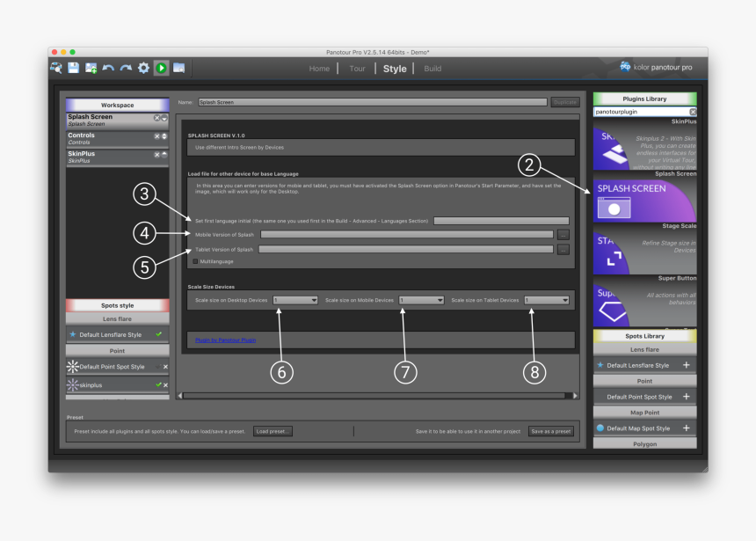Select Splash Screen row in Workspace list

117,121
